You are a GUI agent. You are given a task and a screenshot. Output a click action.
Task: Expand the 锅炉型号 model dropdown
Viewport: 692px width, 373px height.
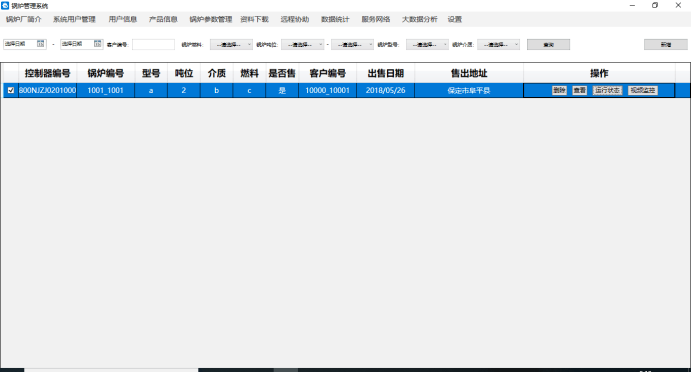coord(427,45)
